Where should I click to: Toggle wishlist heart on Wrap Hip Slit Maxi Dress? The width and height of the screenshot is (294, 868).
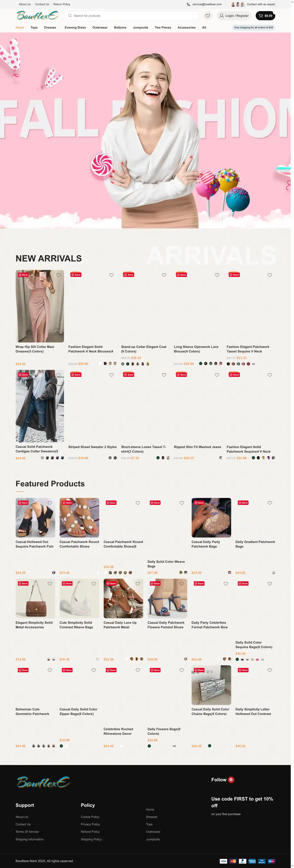(x=59, y=275)
